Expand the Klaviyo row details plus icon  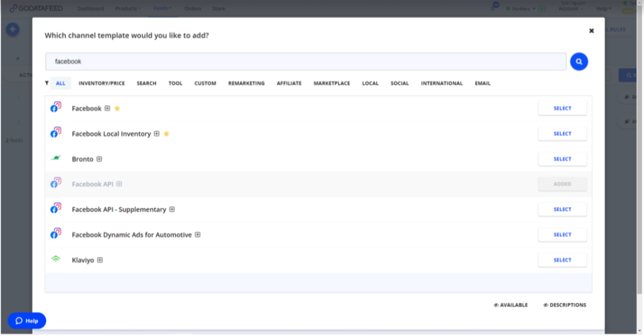click(100, 260)
